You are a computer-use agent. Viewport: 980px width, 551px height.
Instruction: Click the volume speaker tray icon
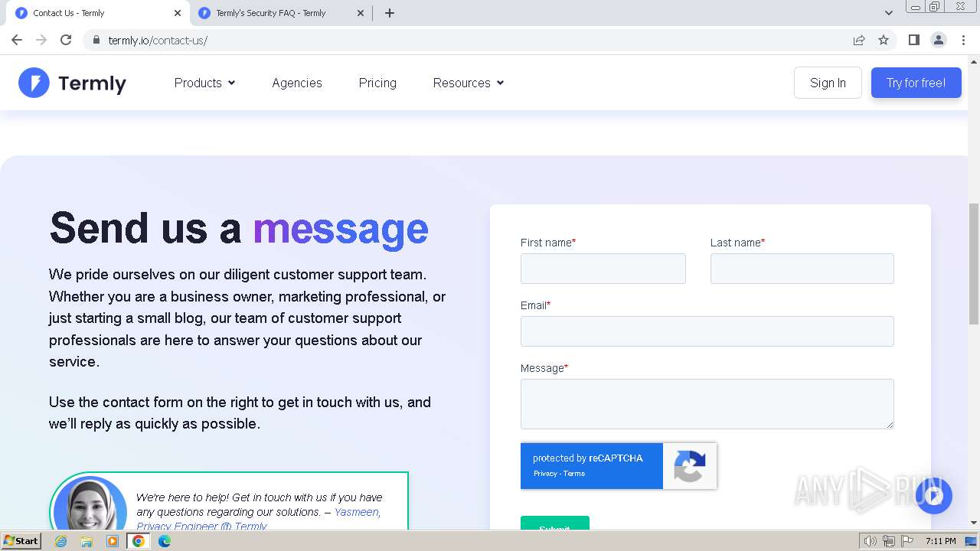coord(870,541)
